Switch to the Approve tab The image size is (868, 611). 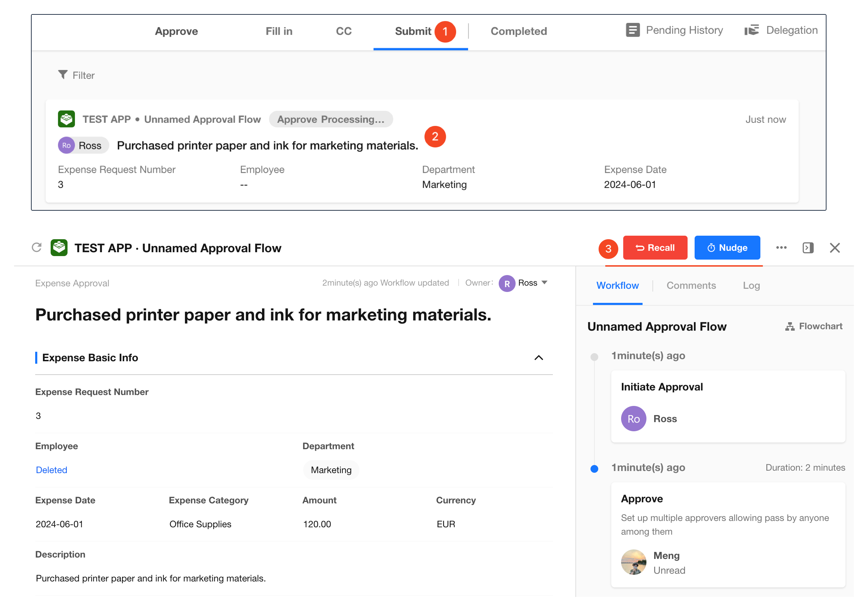click(176, 31)
